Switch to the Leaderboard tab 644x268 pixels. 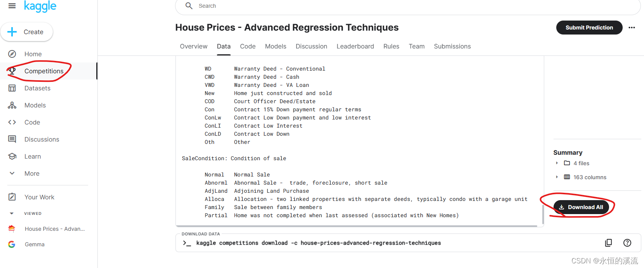click(355, 47)
